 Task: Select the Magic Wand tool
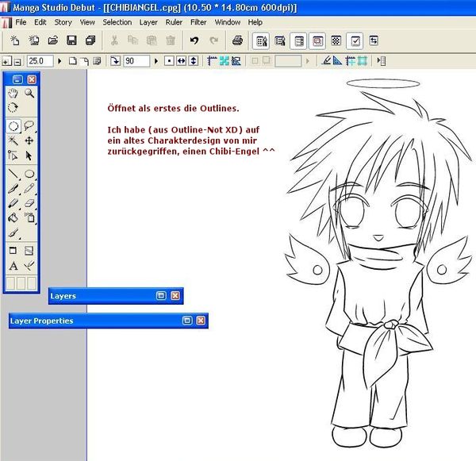(x=13, y=140)
